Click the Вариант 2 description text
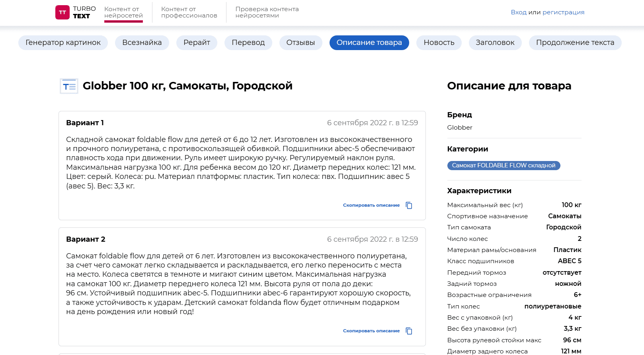Image resolution: width=644 pixels, height=355 pixels. [238, 284]
